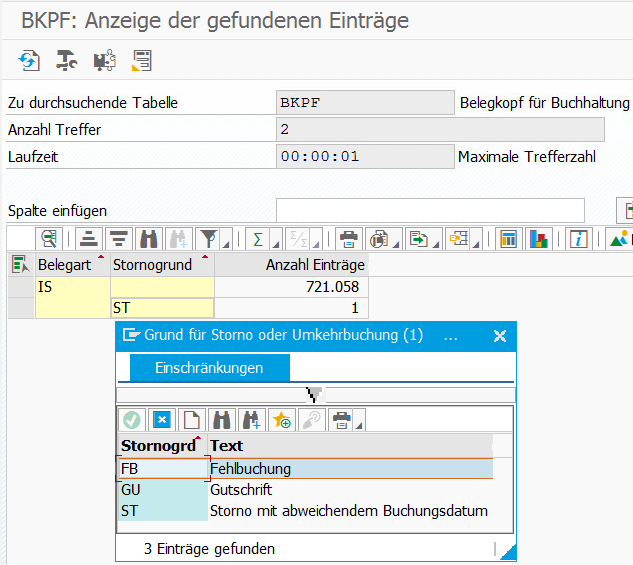633x565 pixels.
Task: Sort descending using the ALV toolbar icon
Action: 119,239
